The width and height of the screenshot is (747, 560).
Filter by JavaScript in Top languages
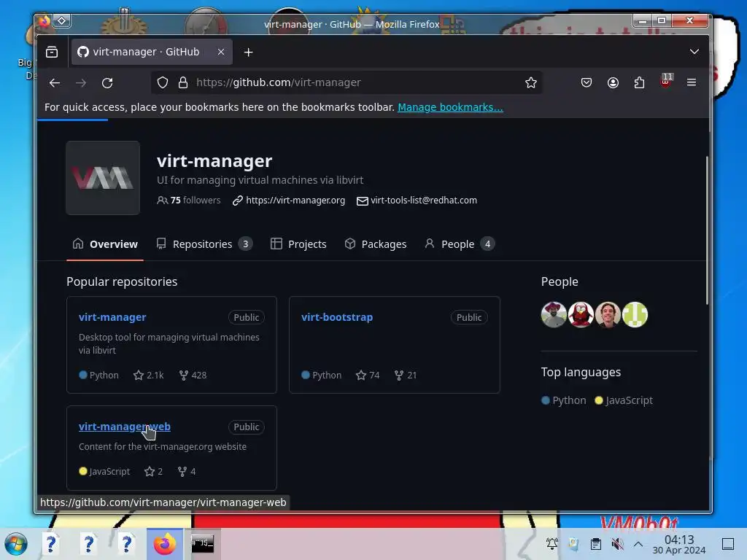pos(624,400)
